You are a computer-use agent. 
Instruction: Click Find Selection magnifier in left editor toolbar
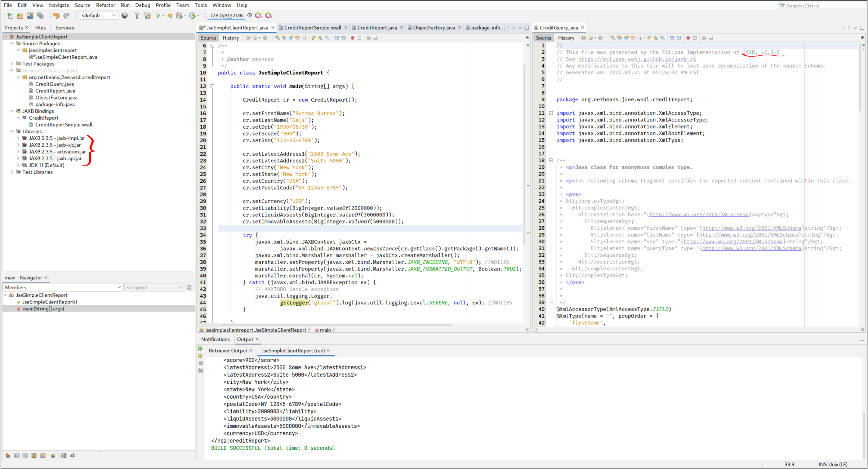277,38
